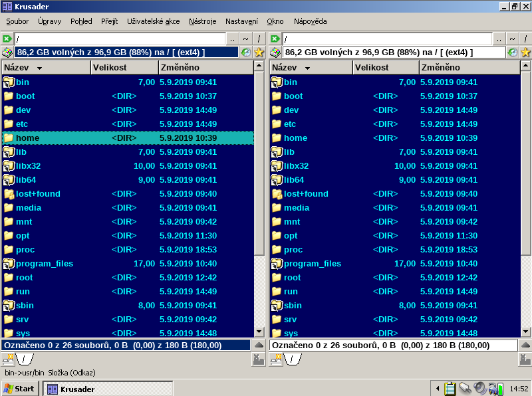Expand left panel popup arrow beside status

pyautogui.click(x=259, y=345)
